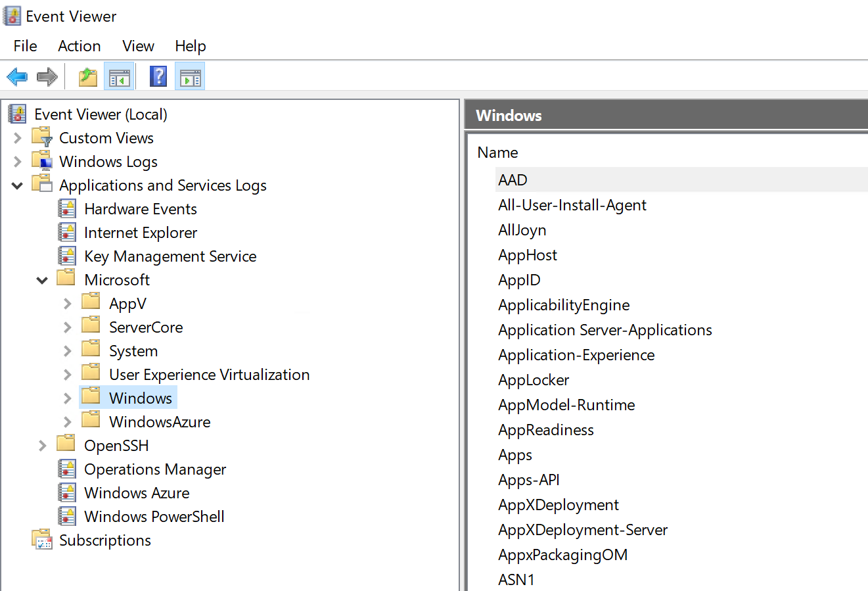Select AppModel-Runtime in the list
The image size is (868, 591).
(566, 405)
